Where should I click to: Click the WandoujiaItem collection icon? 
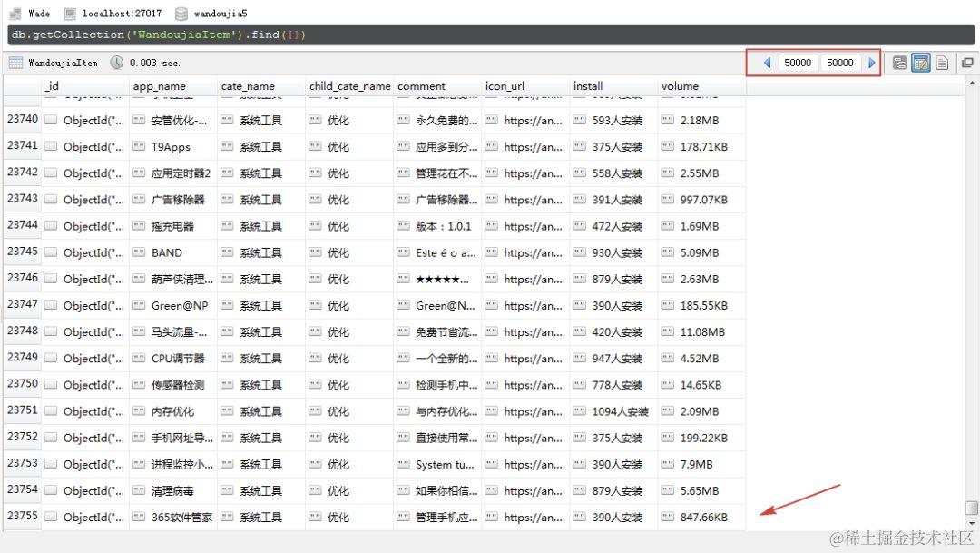point(16,63)
